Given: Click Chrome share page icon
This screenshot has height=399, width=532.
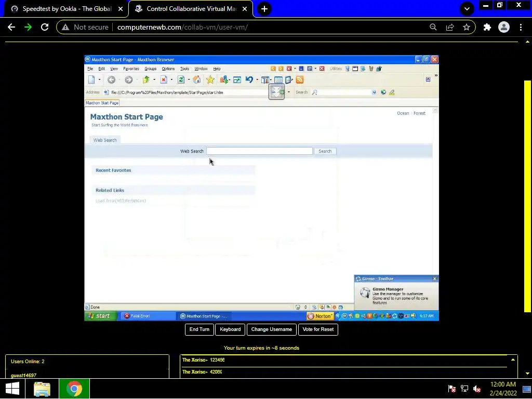Looking at the screenshot, I should coord(450,27).
